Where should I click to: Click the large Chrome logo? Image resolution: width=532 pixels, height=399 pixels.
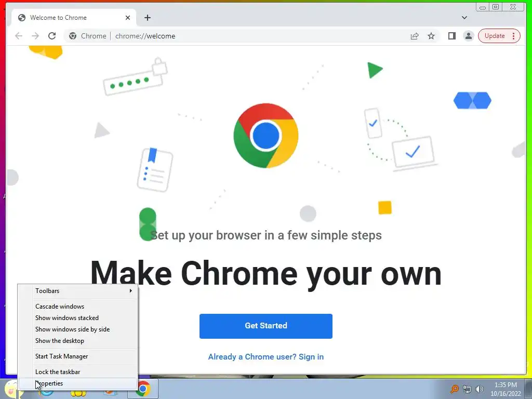point(266,136)
